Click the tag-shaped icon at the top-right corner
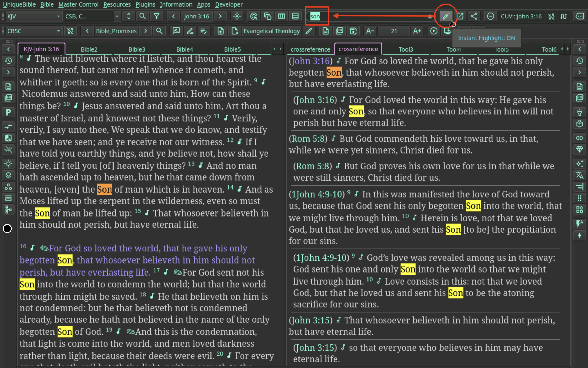 [580, 16]
